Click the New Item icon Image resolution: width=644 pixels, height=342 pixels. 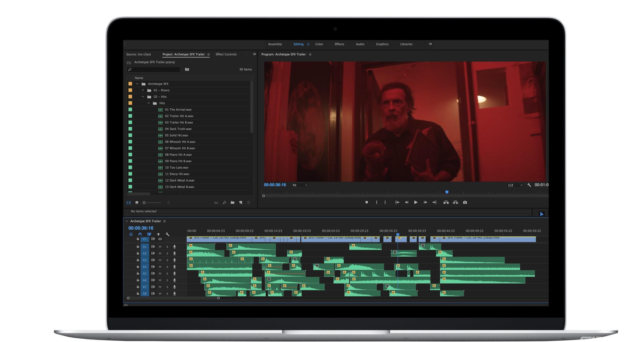click(x=241, y=203)
